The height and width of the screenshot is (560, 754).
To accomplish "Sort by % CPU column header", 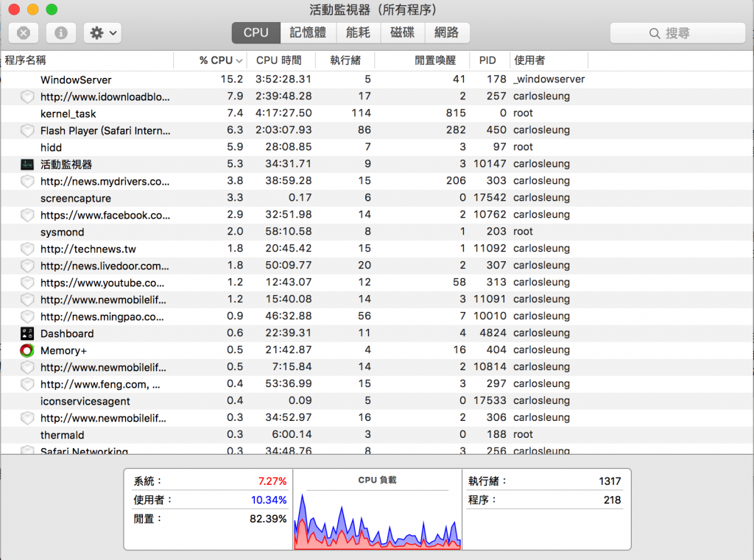I will pos(220,60).
